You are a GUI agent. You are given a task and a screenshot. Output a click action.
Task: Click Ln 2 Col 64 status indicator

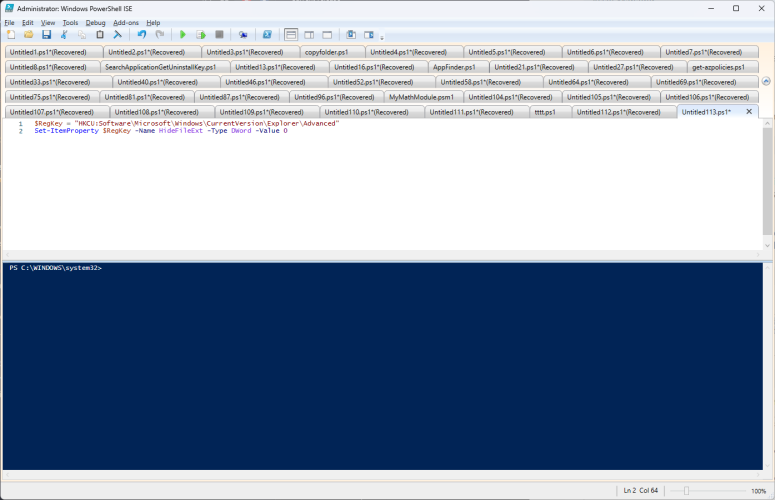[x=641, y=491]
